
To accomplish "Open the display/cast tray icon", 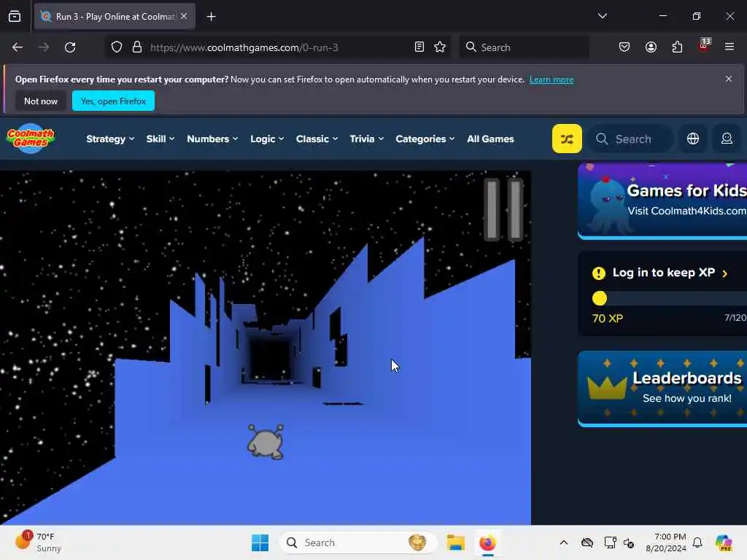I will (610, 542).
